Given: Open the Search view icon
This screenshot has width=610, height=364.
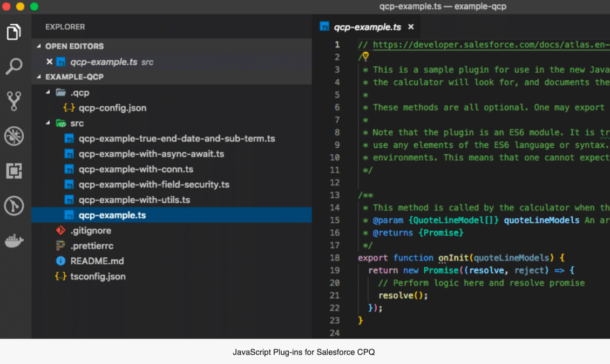Looking at the screenshot, I should click(14, 66).
